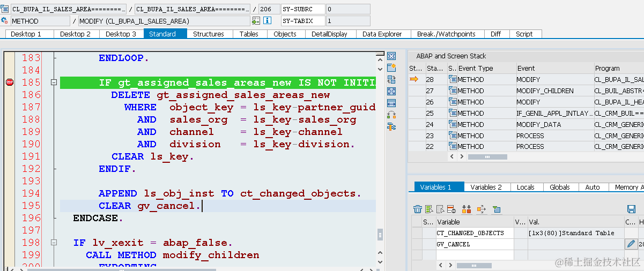The width and height of the screenshot is (644, 271).
Task: Open the Structures tab
Action: (x=209, y=34)
